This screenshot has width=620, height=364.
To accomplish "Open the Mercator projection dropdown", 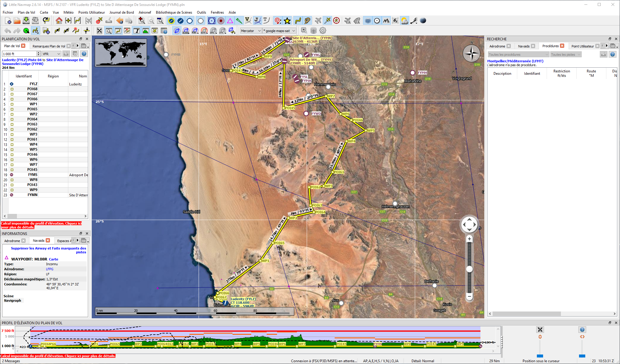I will click(x=251, y=31).
